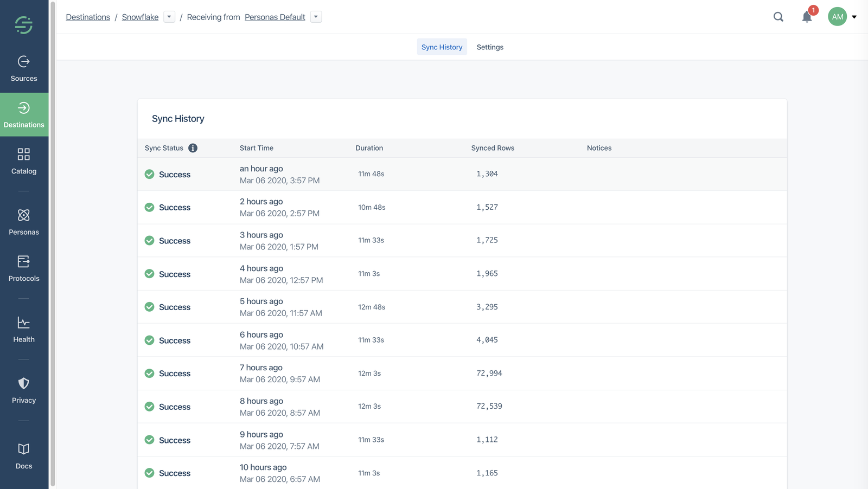Open Docs in the sidebar
The image size is (868, 489).
pos(24,456)
